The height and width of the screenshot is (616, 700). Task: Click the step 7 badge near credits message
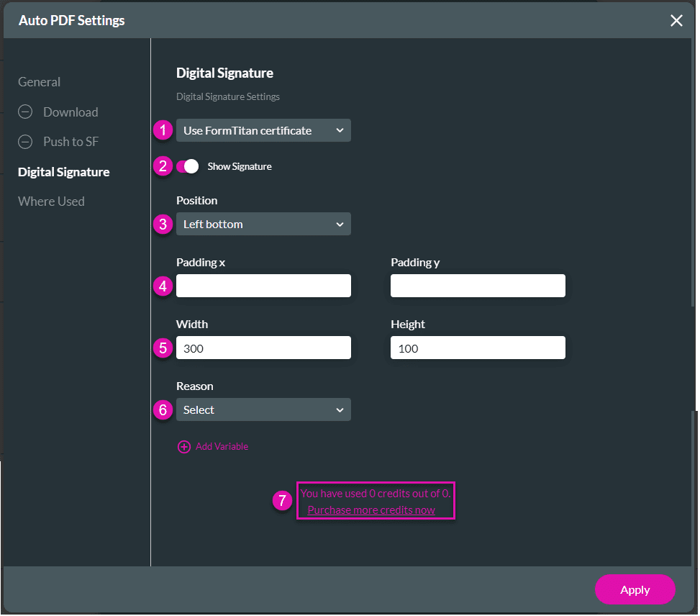click(281, 500)
